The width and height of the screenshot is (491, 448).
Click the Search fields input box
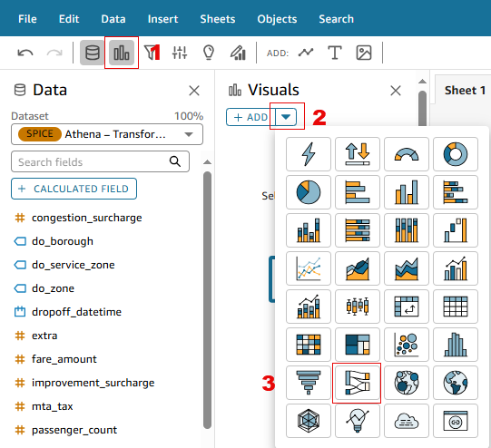(100, 161)
